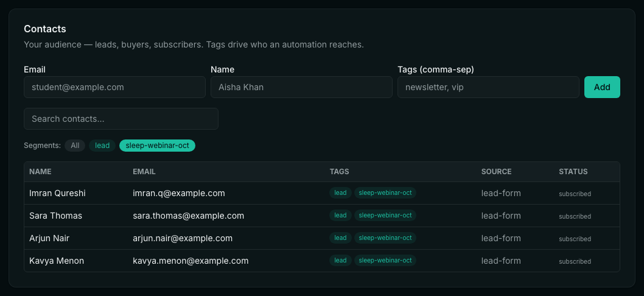Click subscribed status in Sara Thomas's row
The height and width of the screenshot is (296, 644).
(x=575, y=217)
